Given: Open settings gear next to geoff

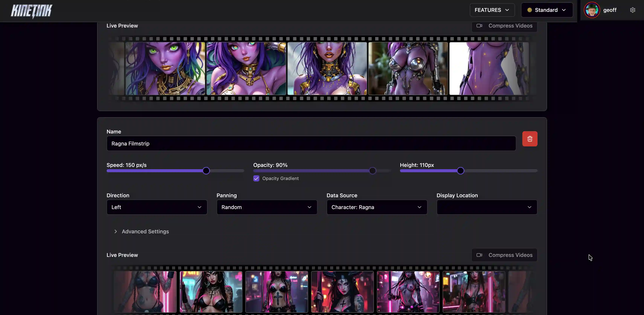Looking at the screenshot, I should (x=633, y=10).
